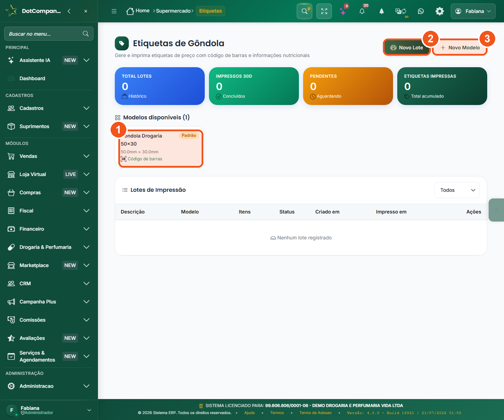Open the language translation BR icon
Screen dimensions: 504x420
(x=401, y=11)
